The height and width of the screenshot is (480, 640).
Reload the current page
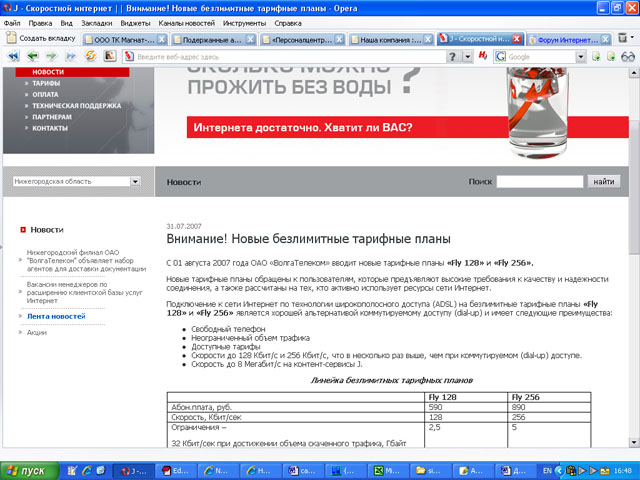(90, 57)
